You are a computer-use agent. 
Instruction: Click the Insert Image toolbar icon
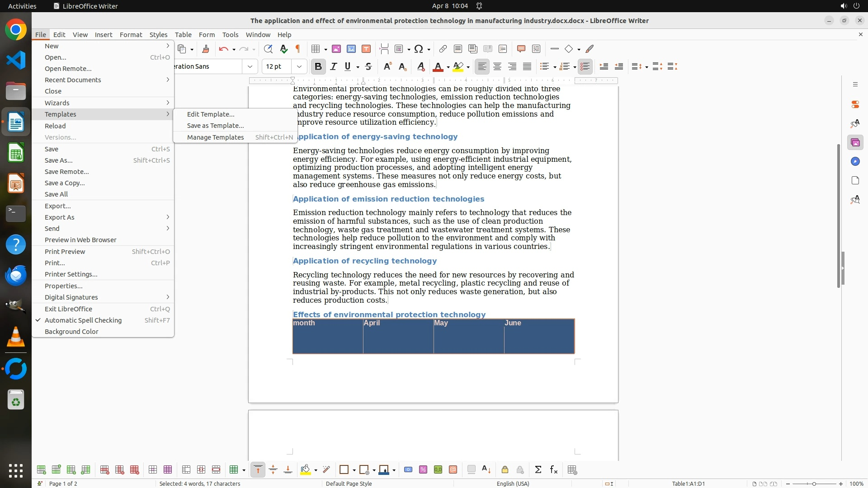click(x=336, y=49)
